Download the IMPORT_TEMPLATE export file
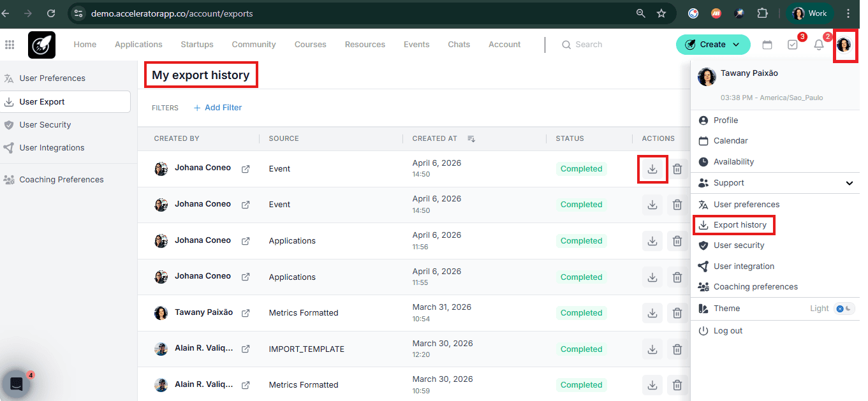The height and width of the screenshot is (401, 868). (652, 349)
